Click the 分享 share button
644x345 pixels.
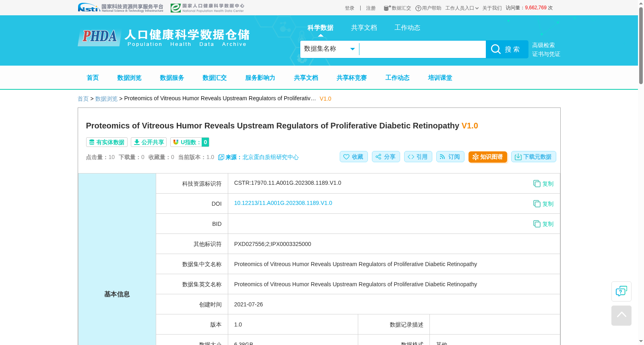[x=386, y=157]
